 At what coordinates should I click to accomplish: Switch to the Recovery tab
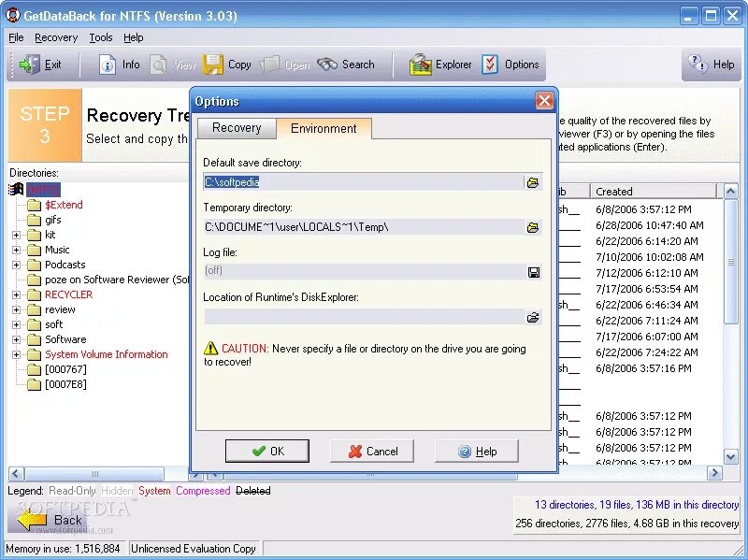(237, 128)
